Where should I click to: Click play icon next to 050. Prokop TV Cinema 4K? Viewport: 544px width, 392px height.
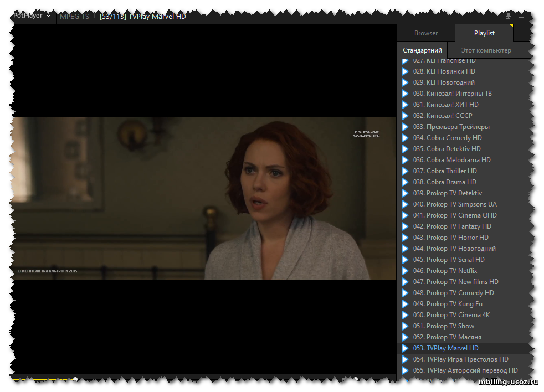coord(405,316)
